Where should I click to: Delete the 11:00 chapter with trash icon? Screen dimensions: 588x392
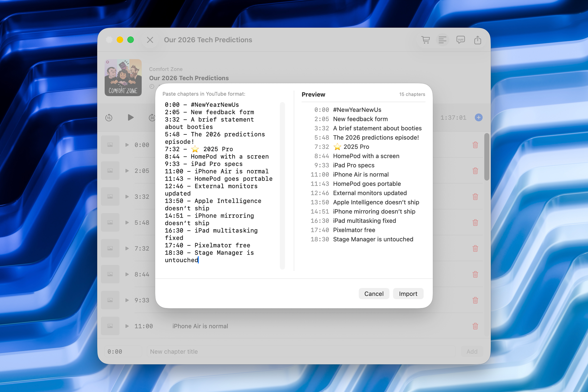[475, 326]
